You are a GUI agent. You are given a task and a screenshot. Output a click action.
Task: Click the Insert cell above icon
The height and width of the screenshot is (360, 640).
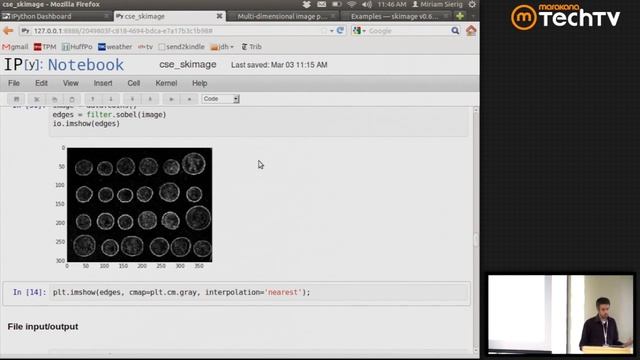132,99
